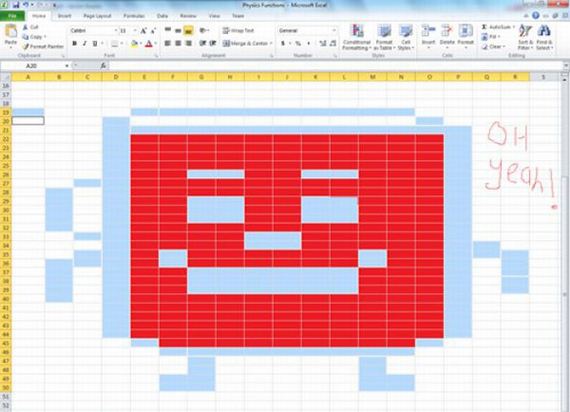570x412 pixels.
Task: Click the formula bar input area
Action: point(335,65)
